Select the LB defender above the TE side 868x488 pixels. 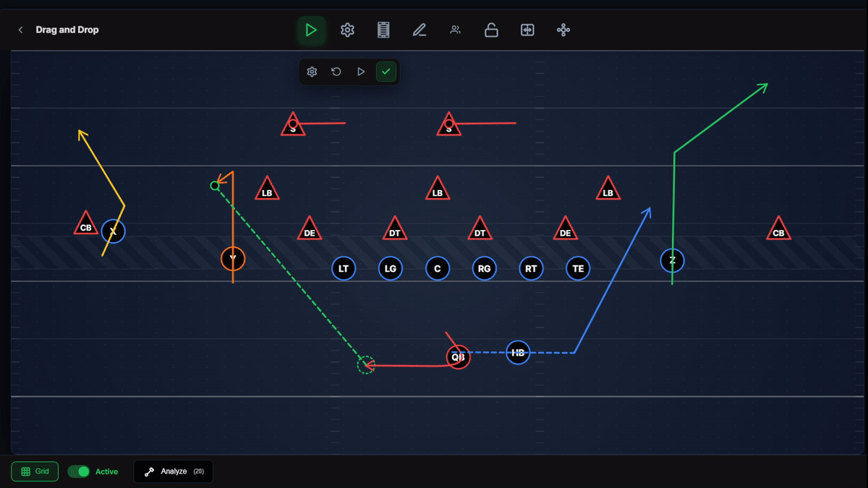point(608,190)
